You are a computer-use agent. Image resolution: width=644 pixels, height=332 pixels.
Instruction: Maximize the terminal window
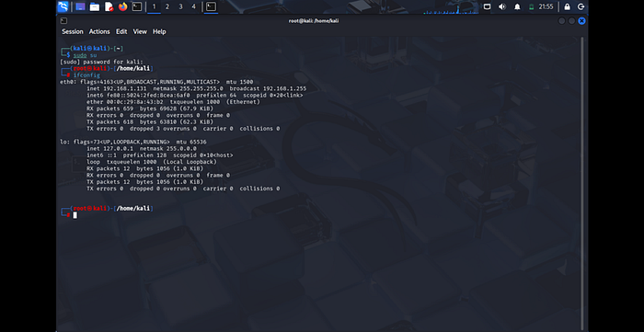pos(571,20)
